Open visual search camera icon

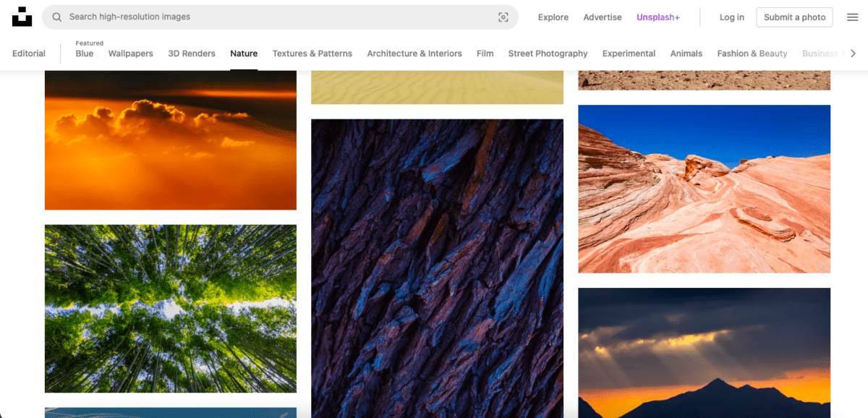coord(503,17)
